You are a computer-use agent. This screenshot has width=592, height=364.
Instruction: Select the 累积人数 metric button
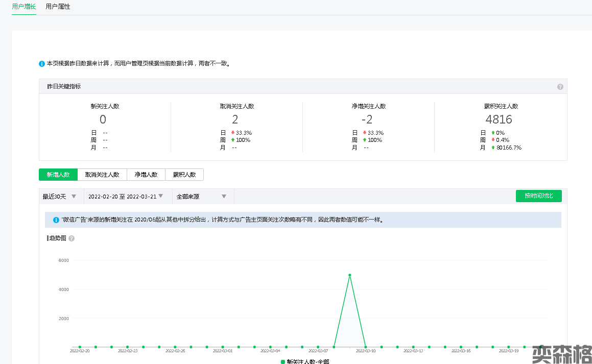coord(184,175)
